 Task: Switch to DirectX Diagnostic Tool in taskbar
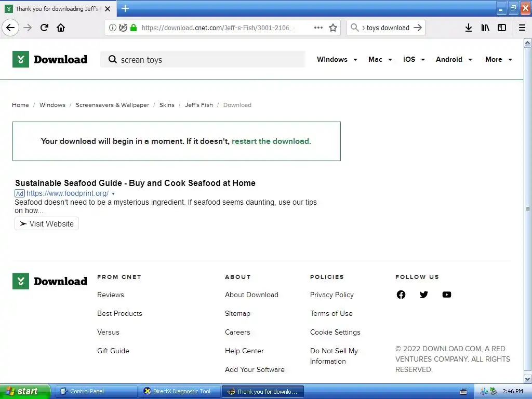pyautogui.click(x=180, y=391)
